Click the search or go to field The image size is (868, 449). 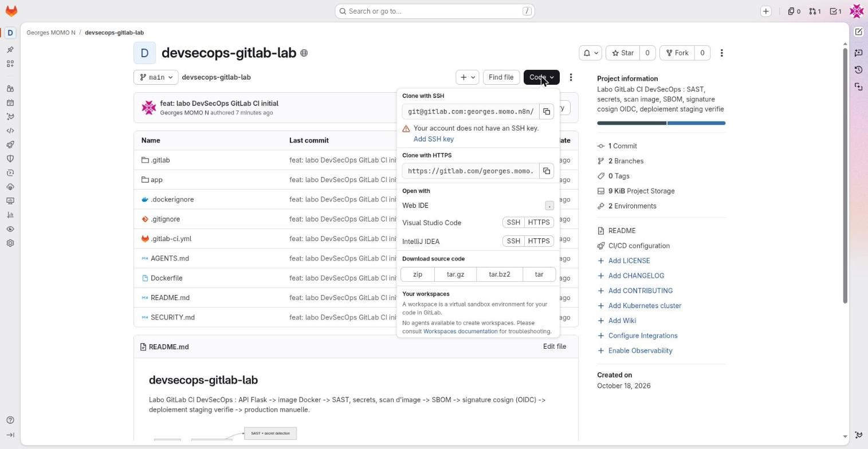point(435,11)
